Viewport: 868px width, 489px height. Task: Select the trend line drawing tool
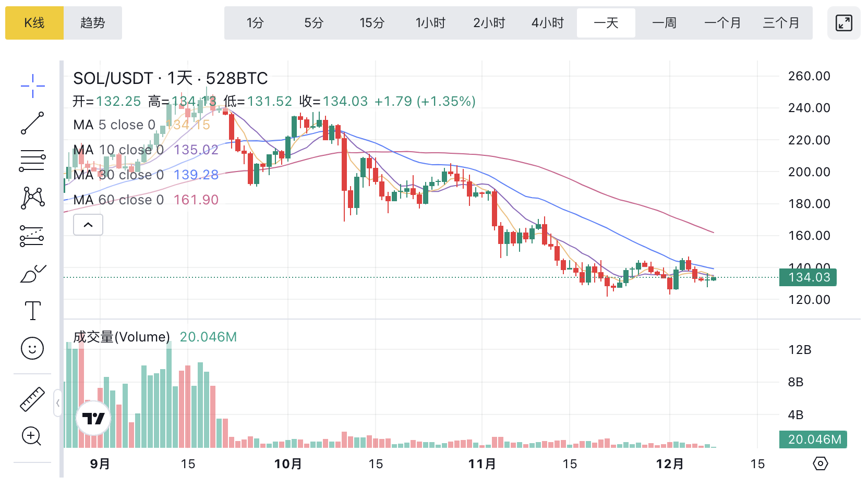pyautogui.click(x=32, y=123)
